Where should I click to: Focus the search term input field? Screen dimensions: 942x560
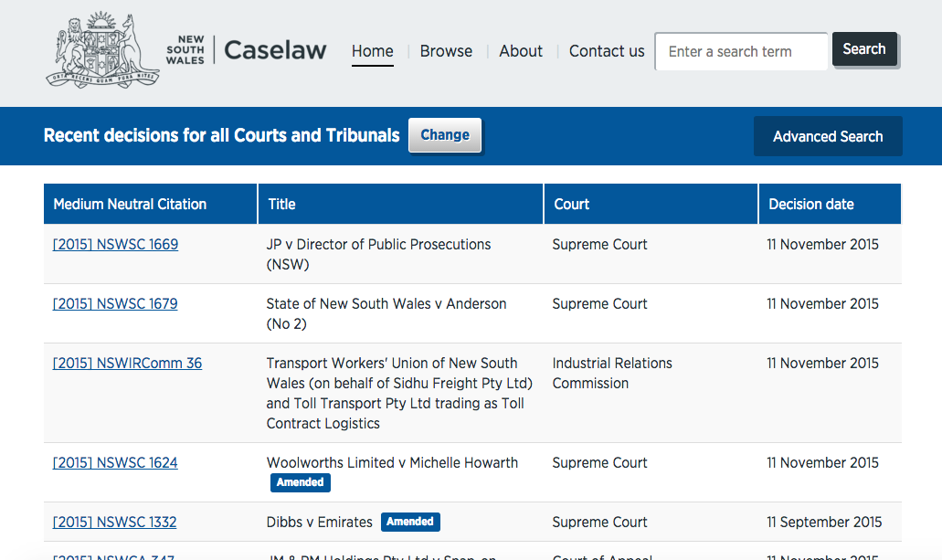tap(740, 51)
